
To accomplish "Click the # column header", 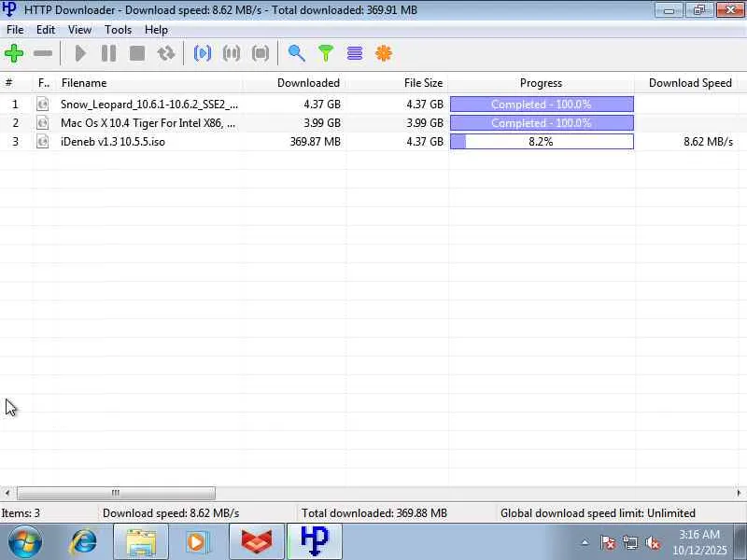I will click(x=16, y=83).
